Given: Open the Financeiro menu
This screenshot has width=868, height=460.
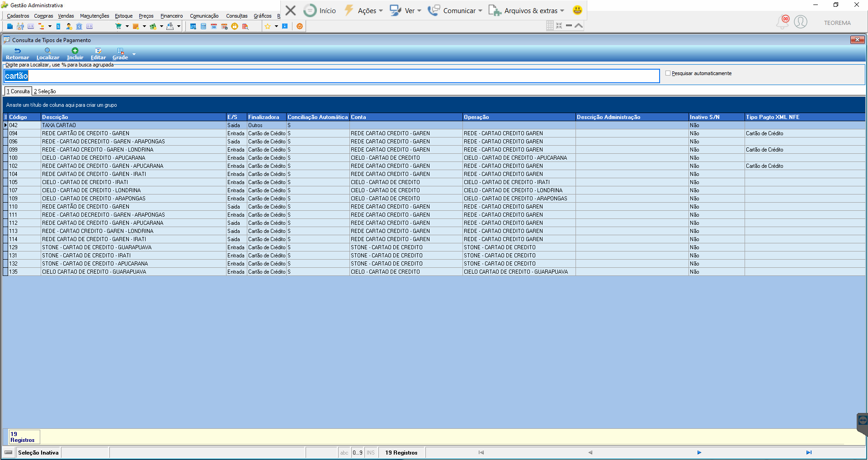Looking at the screenshot, I should pos(172,16).
